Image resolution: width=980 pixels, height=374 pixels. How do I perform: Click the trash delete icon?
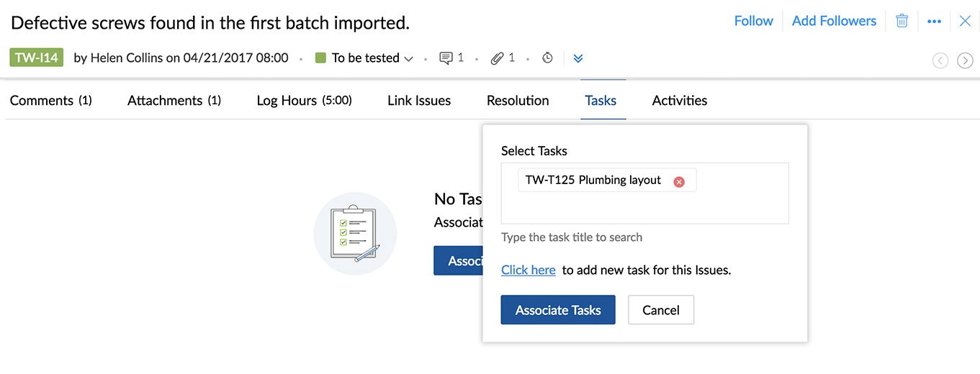902,21
